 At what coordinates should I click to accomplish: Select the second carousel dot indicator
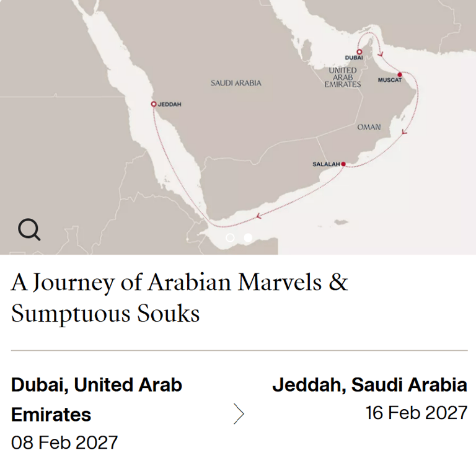248,237
